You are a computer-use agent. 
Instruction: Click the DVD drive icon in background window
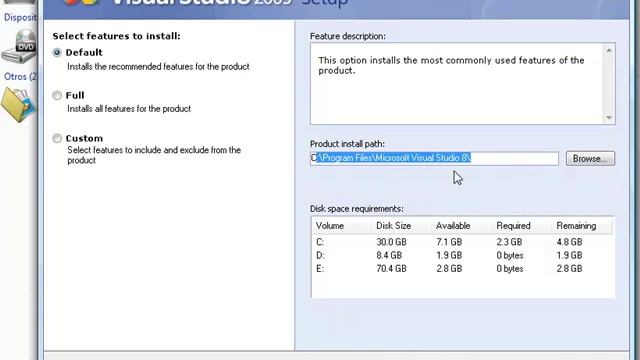point(20,47)
